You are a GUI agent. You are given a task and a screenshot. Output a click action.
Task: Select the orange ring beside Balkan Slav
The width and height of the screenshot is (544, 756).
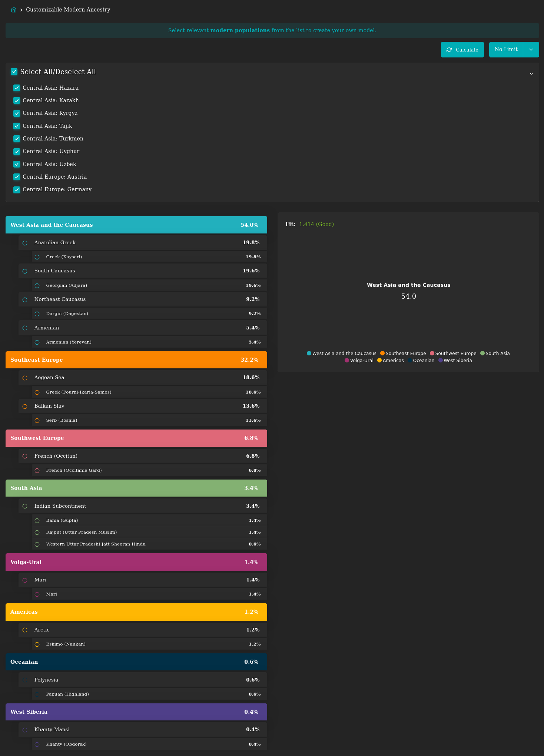point(25,407)
